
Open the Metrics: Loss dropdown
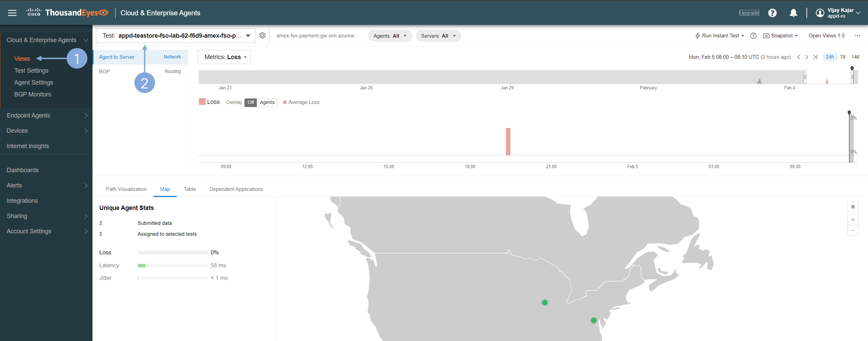coord(224,57)
